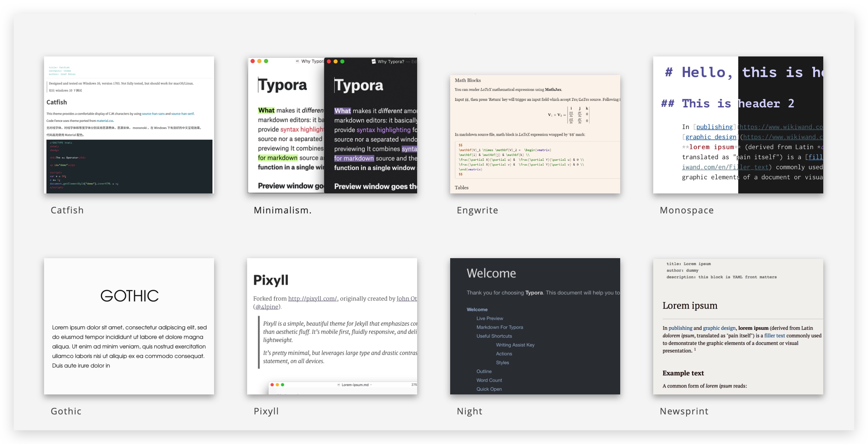Click the pixyll.com link in Pixyll preview
Viewport: 868px width, 444px height.
pyautogui.click(x=312, y=298)
